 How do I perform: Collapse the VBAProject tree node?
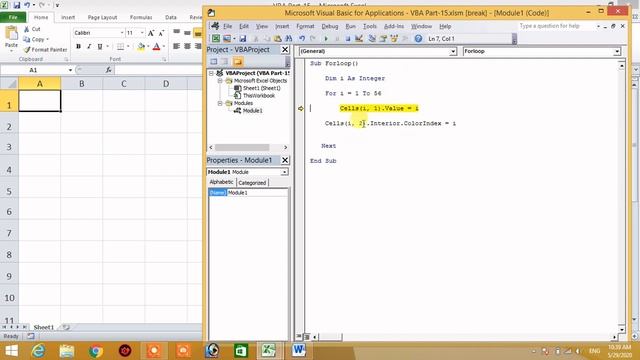211,73
